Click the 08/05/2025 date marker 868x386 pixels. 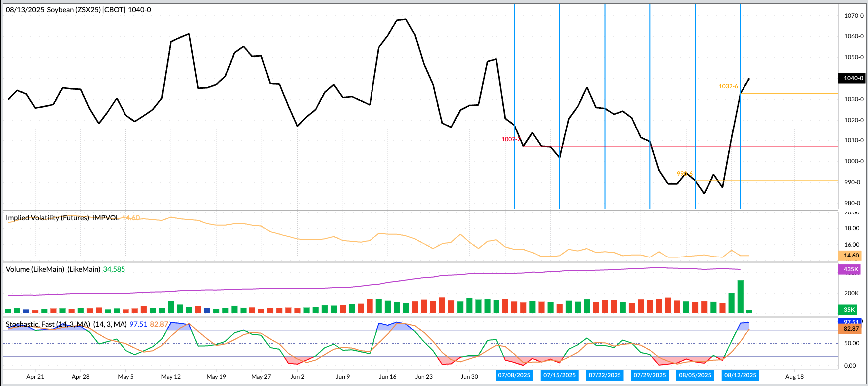[x=695, y=375]
